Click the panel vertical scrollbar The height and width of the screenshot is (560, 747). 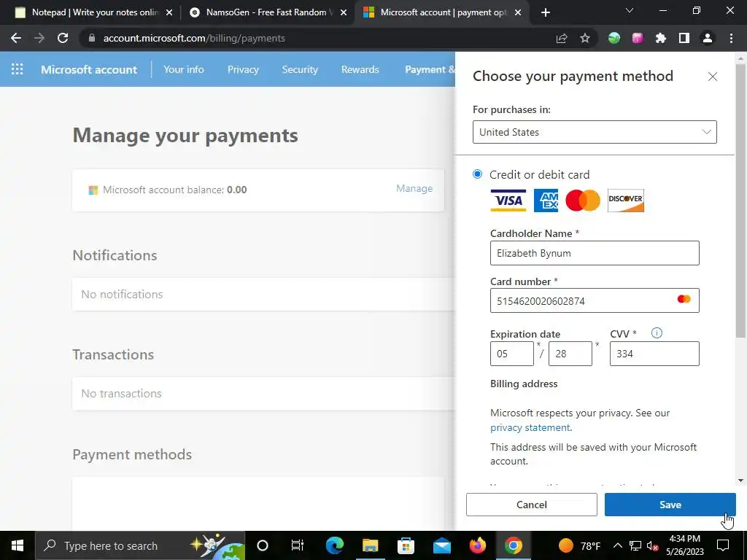(x=740, y=200)
